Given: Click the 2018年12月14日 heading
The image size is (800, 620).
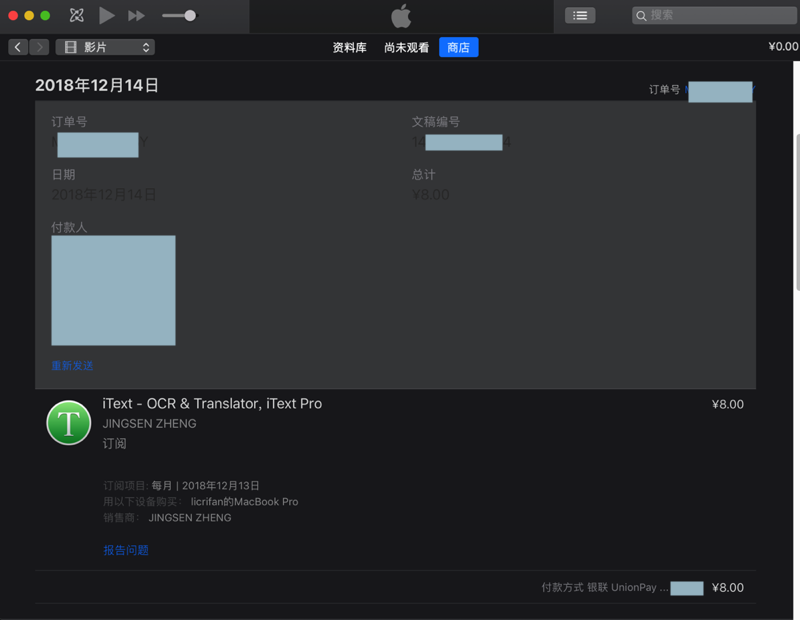Looking at the screenshot, I should (x=96, y=85).
